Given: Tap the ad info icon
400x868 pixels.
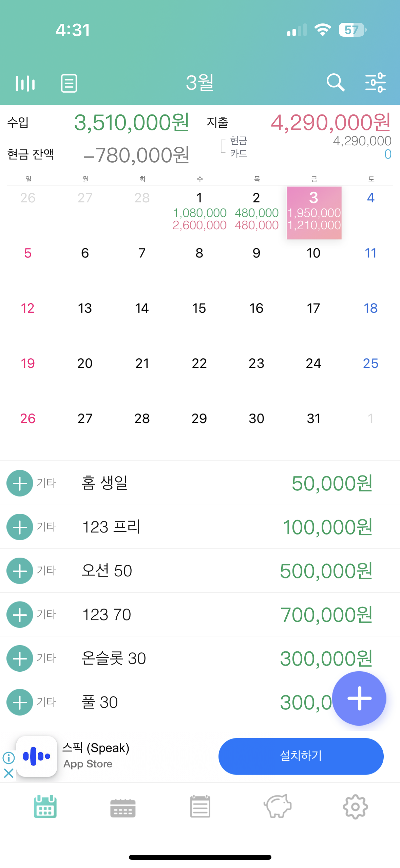Looking at the screenshot, I should point(8,757).
